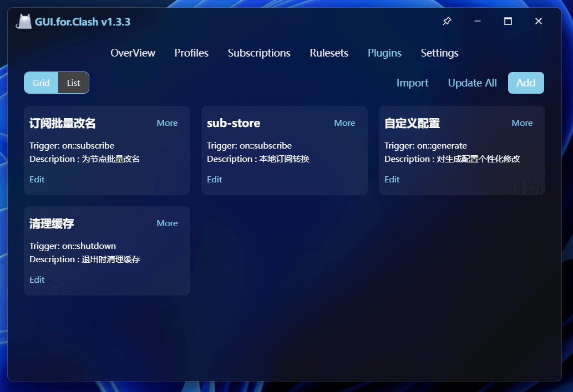This screenshot has width=573, height=392.
Task: Pin the window with the pushpin icon
Action: (447, 21)
